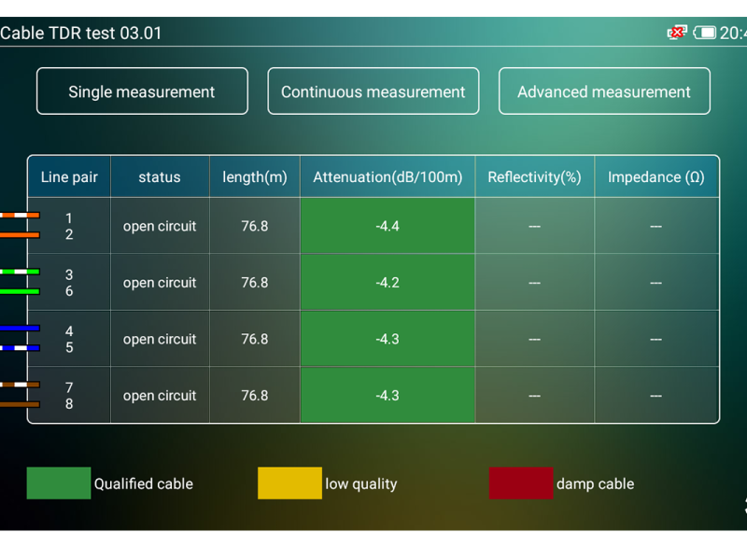Viewport: 747px width, 560px height.
Task: Select the Attenuation column header
Action: (x=388, y=176)
